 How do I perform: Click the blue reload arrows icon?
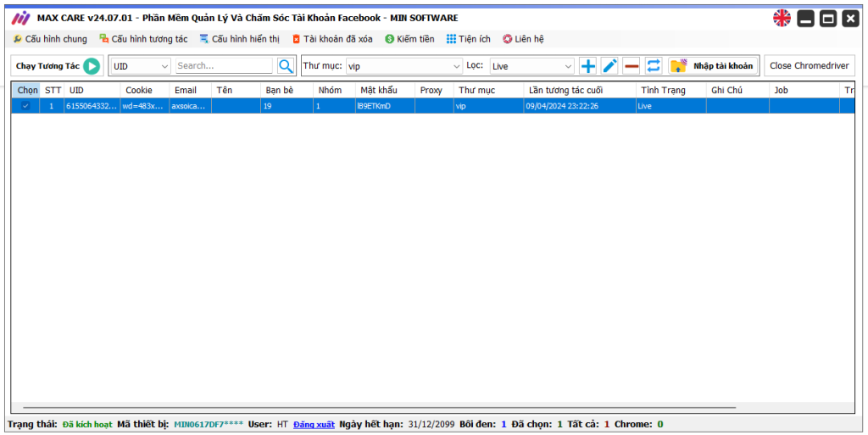(654, 66)
